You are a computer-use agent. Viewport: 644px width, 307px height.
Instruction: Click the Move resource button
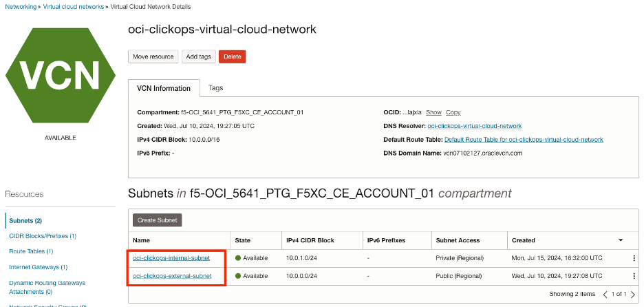coord(153,56)
